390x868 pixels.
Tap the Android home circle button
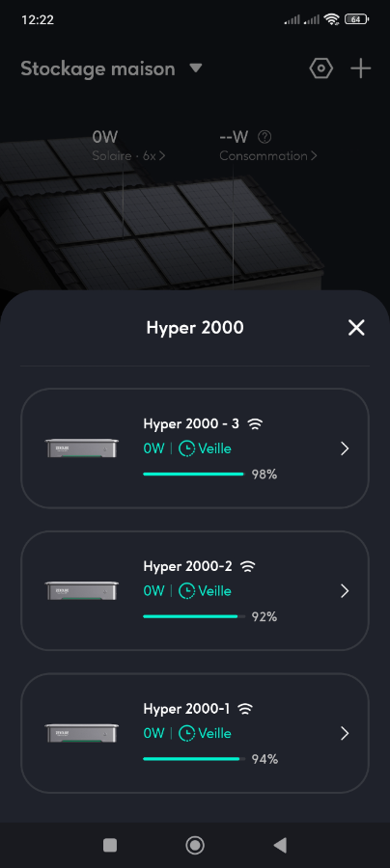(x=194, y=845)
